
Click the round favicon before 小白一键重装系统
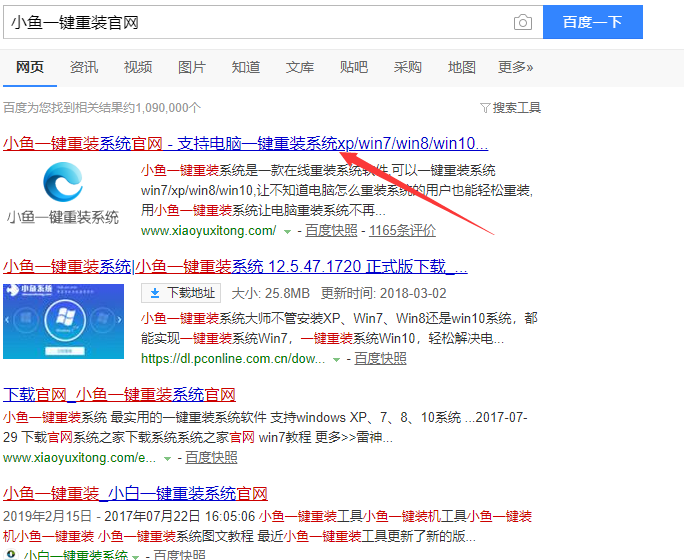11,554
